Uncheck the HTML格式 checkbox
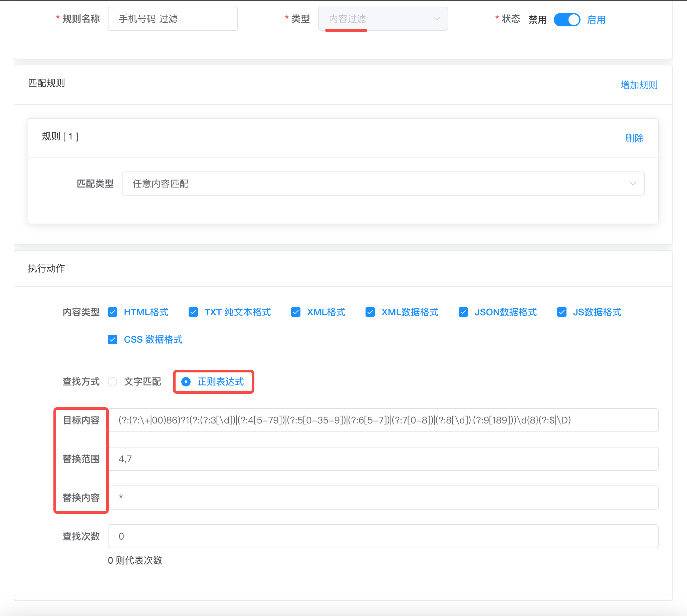Viewport: 687px width, 616px height. point(112,312)
